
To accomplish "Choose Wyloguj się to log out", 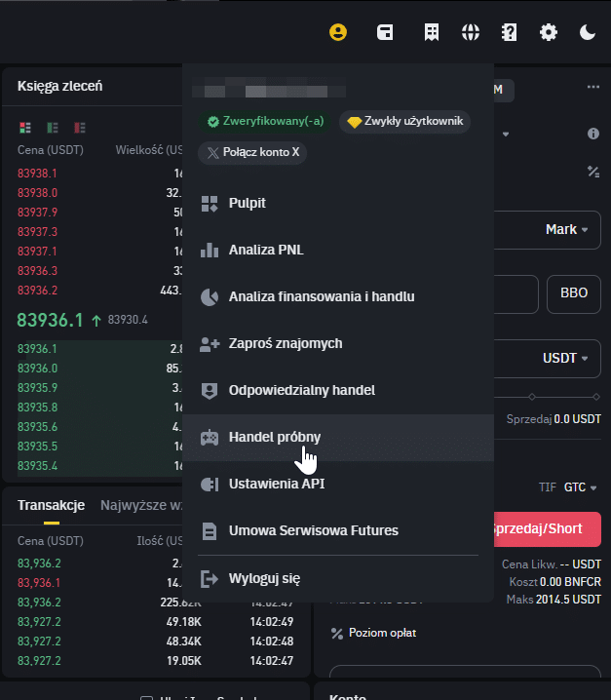I will 338,579.
